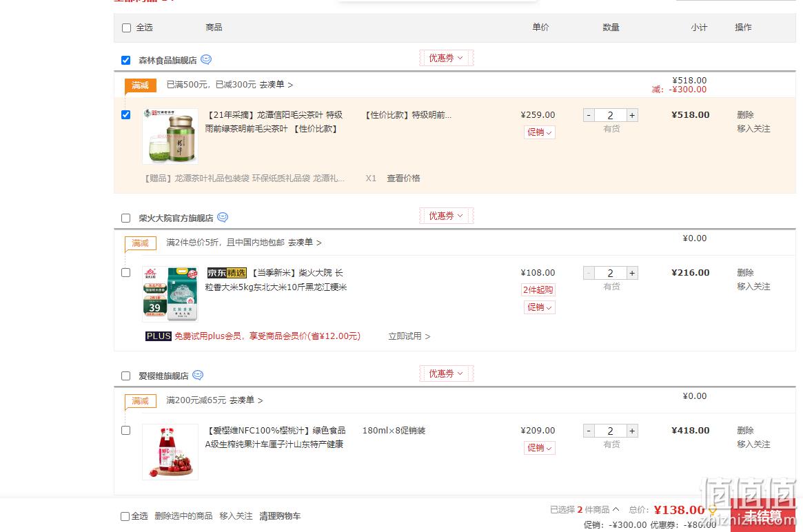Open the 爱樱维NFC100%樱桃汁 product title
This screenshot has width=803, height=532.
(x=276, y=438)
